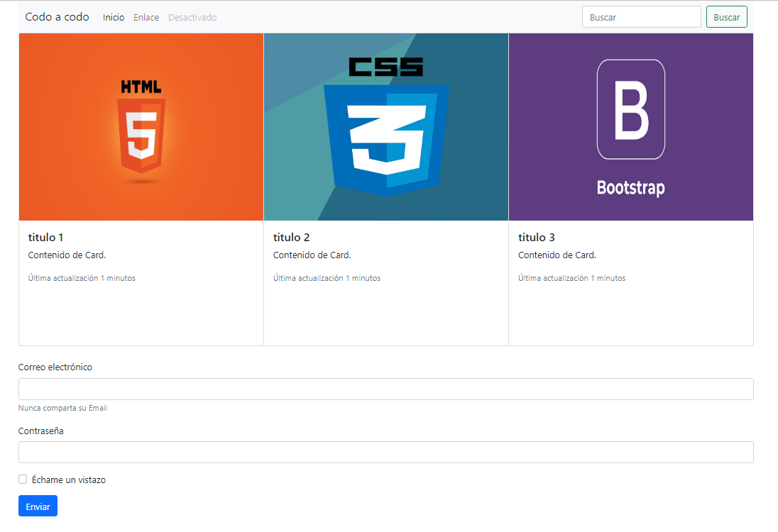Click the Bootstrap logo card image

631,127
